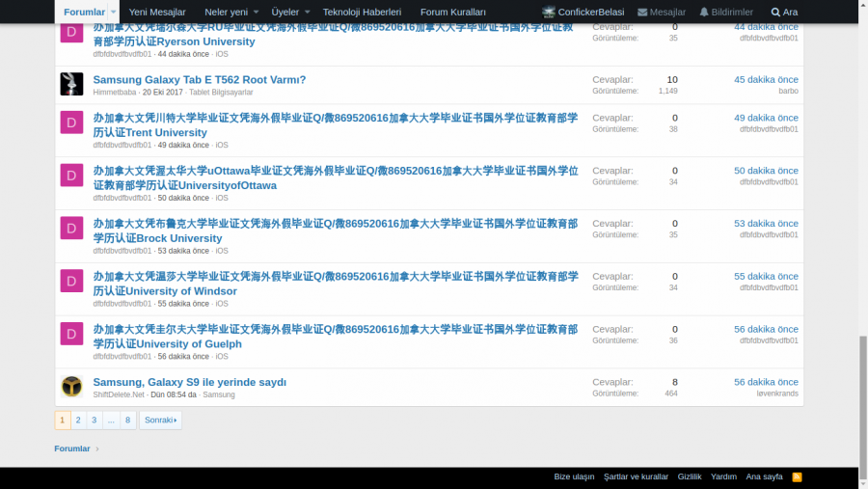This screenshot has width=868, height=489.
Task: Open thread Samsung Galaxy Tab E T562 Root Varmı?
Action: click(x=200, y=80)
